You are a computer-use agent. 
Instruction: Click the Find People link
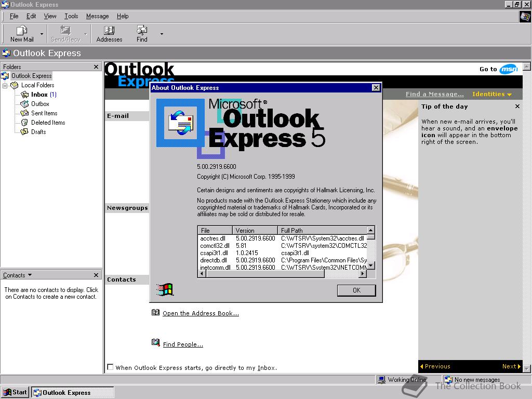click(183, 344)
